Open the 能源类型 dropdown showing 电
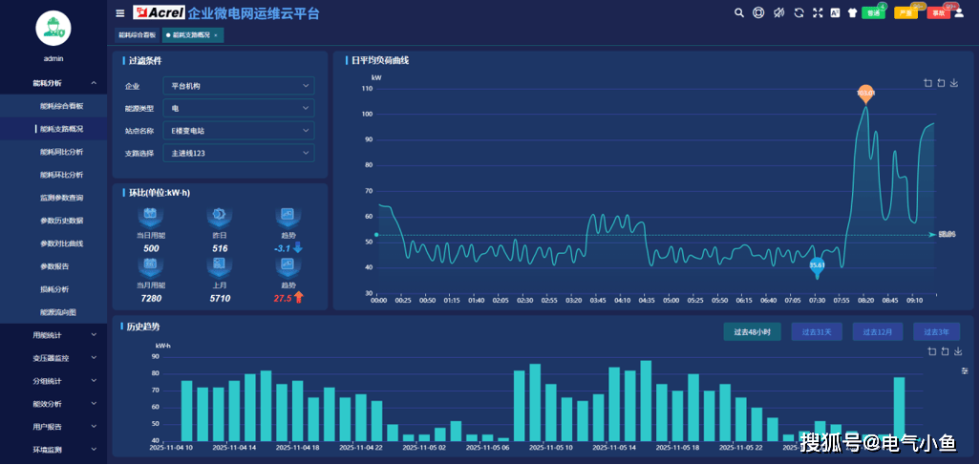 [239, 108]
